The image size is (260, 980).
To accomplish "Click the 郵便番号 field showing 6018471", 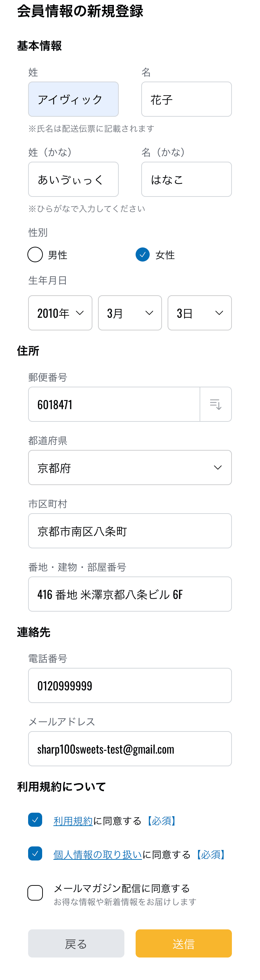I will (x=114, y=404).
